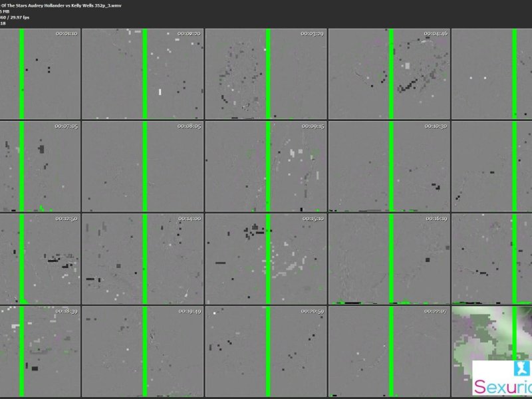Select the frame marked 00:02:20
The width and height of the screenshot is (532, 399).
142,74
